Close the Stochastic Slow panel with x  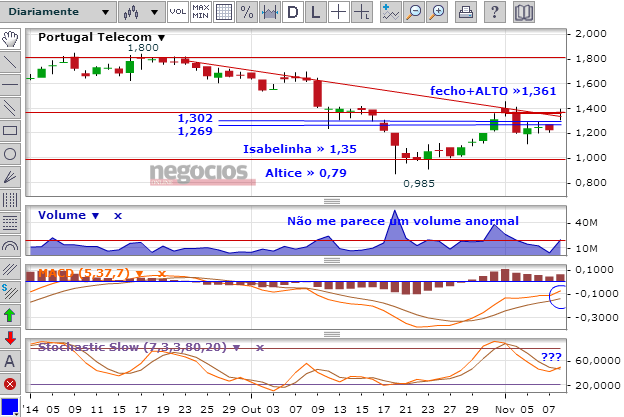click(x=260, y=348)
